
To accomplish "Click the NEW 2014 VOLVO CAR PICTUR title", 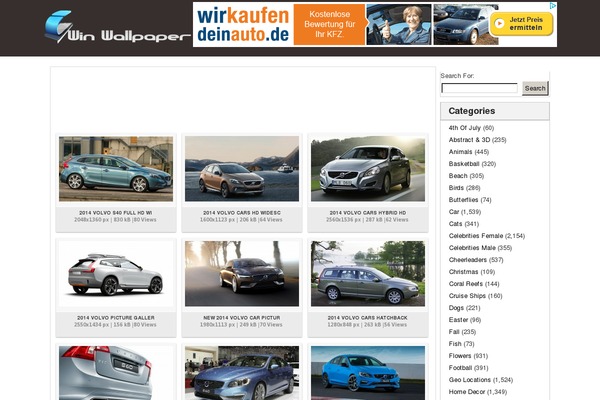I will 242,318.
